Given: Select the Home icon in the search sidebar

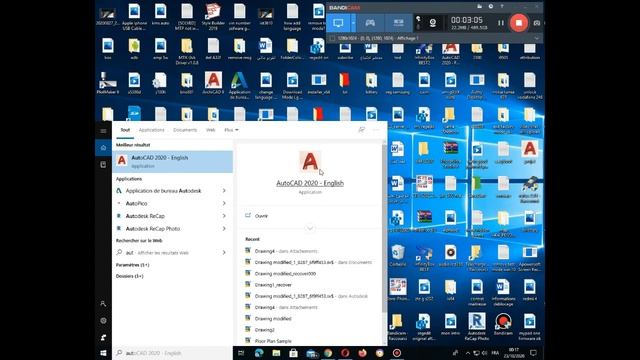Looking at the screenshot, I should click(x=103, y=148).
